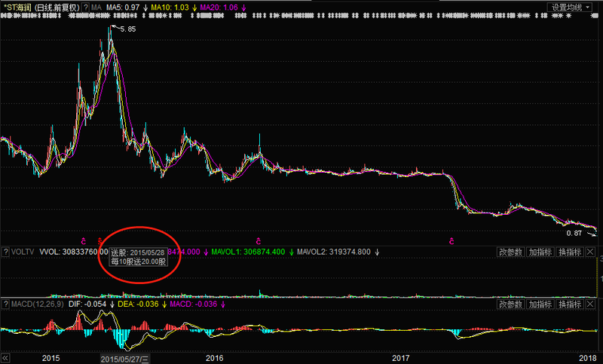Select the DIF: -0.054 value
The width and height of the screenshot is (603, 364).
[x=87, y=304]
